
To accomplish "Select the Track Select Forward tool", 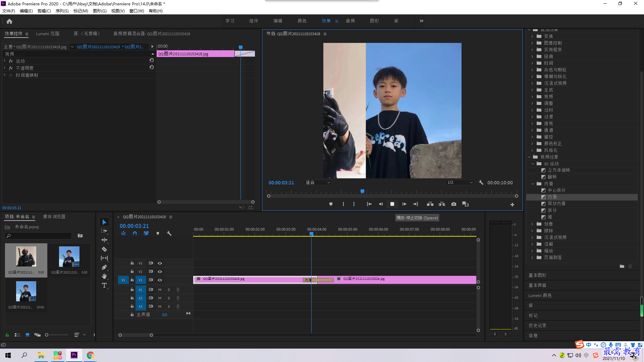I will tap(104, 231).
